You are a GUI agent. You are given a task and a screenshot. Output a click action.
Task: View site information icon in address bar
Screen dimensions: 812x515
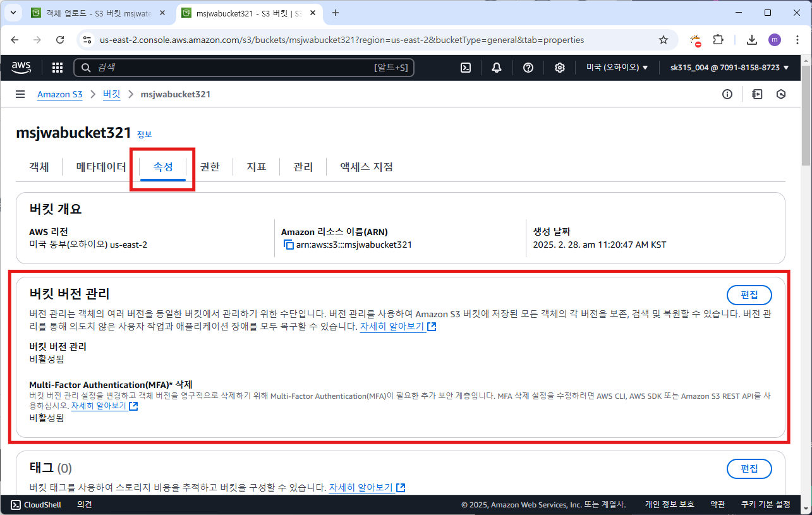88,40
